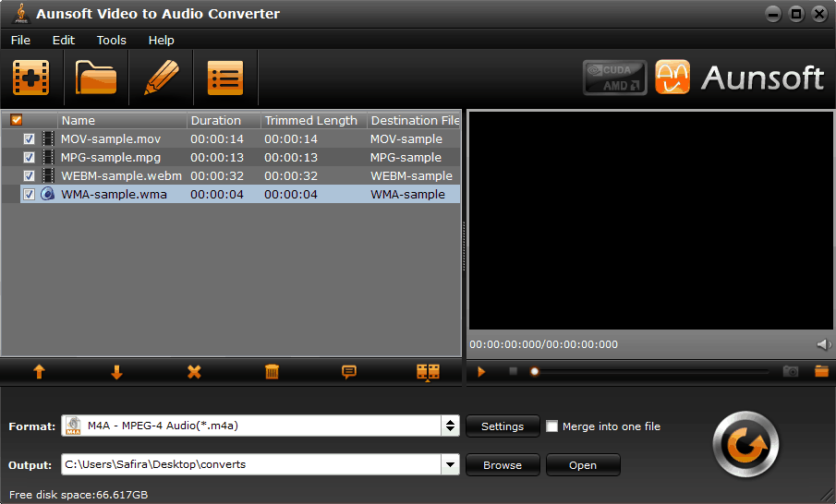Click duration 00:00:32 of WEBM-sample
The image size is (836, 504).
pos(217,175)
